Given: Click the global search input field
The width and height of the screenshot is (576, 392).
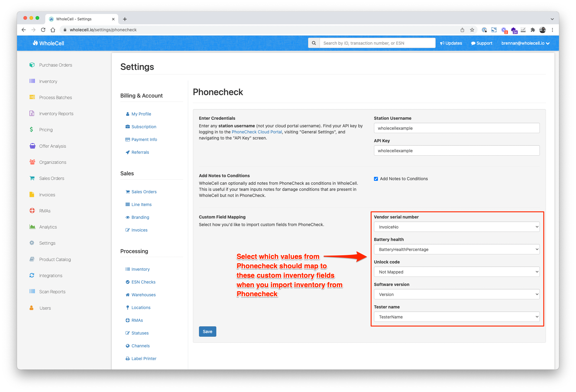Looking at the screenshot, I should tap(377, 43).
